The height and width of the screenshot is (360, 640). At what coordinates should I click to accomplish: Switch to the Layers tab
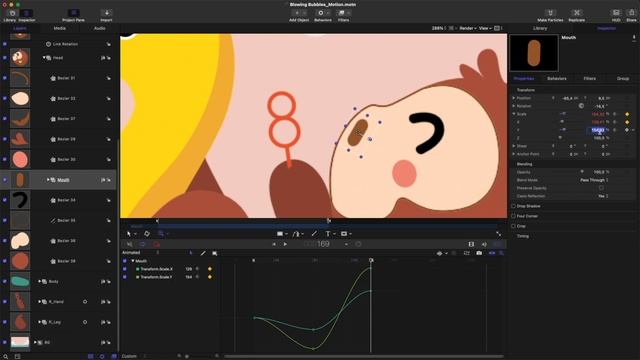pos(20,28)
